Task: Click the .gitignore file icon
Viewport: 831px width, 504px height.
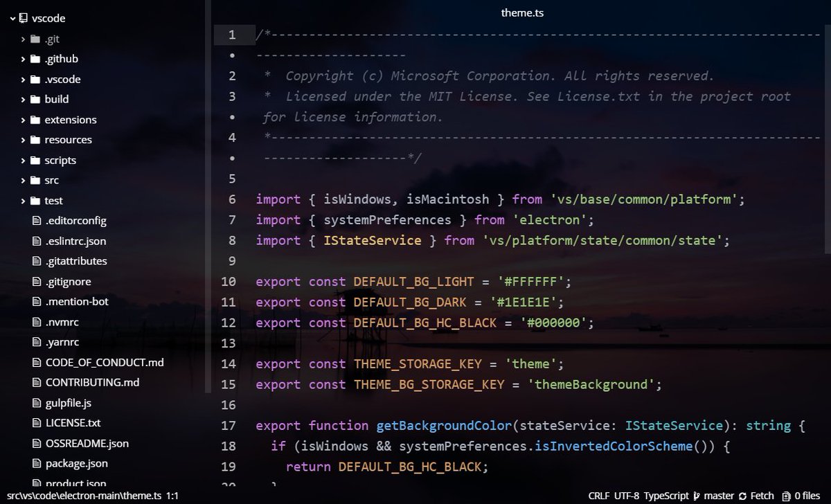Action: tap(37, 282)
